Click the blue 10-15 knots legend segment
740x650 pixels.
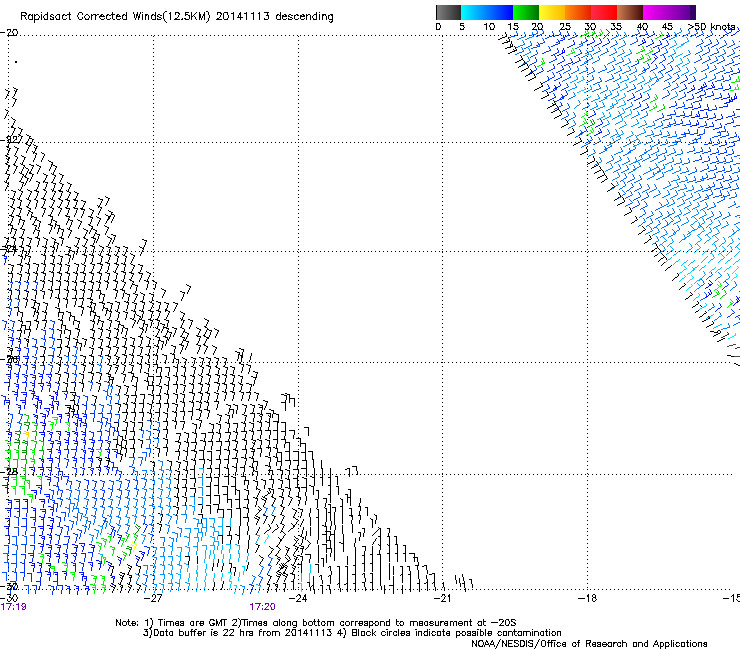click(500, 12)
